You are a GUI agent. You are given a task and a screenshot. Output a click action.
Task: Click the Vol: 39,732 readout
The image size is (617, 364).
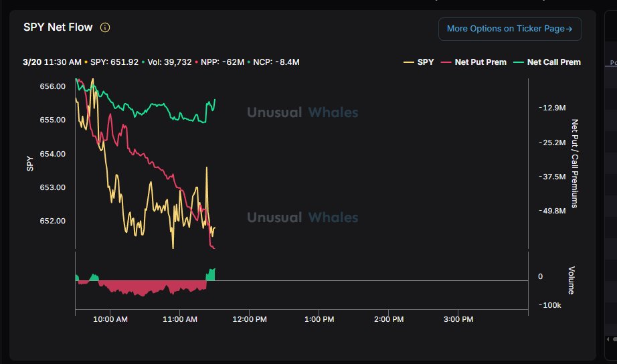(169, 62)
